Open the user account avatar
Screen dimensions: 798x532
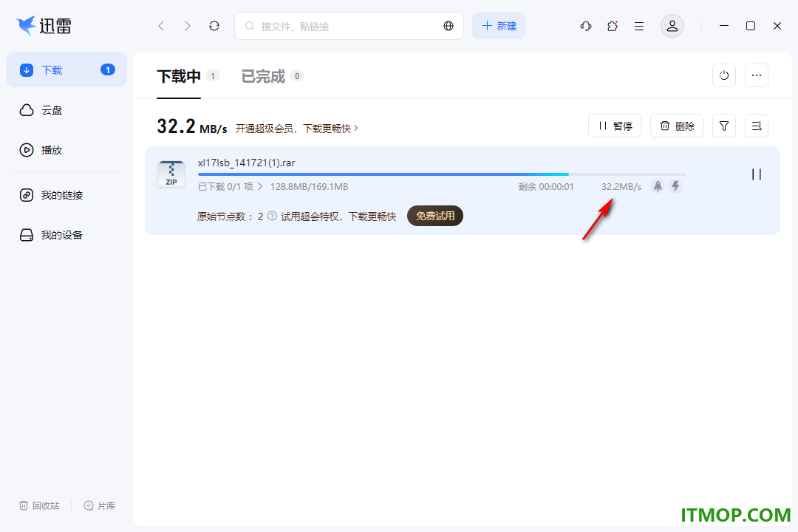tap(672, 26)
